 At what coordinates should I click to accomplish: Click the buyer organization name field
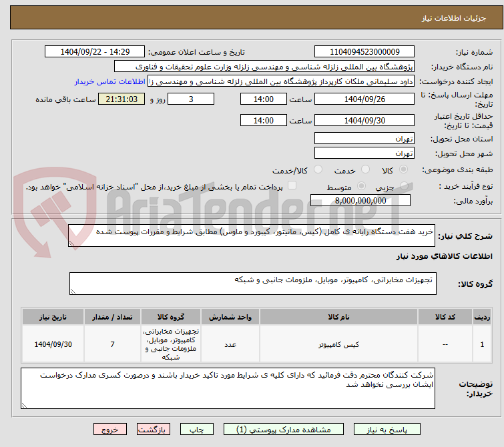pyautogui.click(x=264, y=67)
